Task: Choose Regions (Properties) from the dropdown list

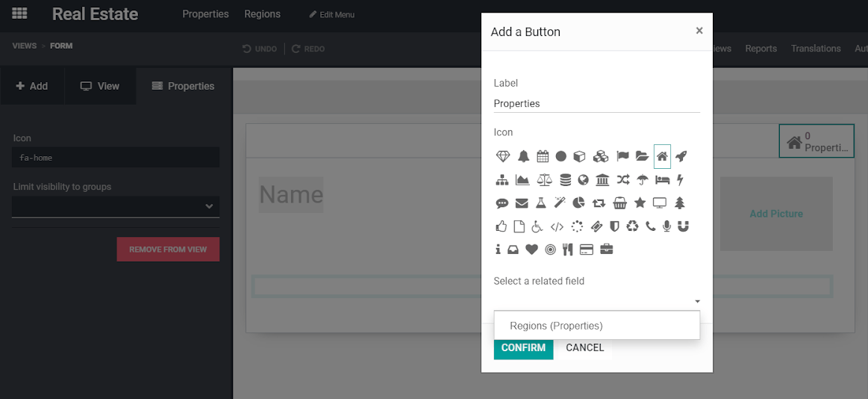Action: tap(556, 326)
